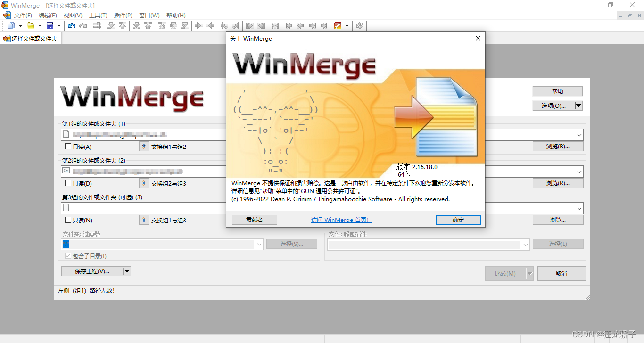Expand the 第3组 path combo box arrow

tap(579, 208)
